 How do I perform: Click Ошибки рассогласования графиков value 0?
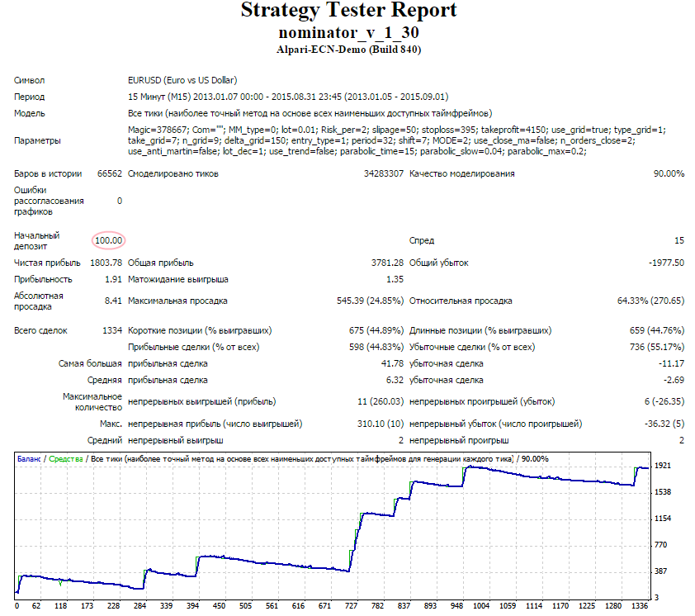[119, 201]
